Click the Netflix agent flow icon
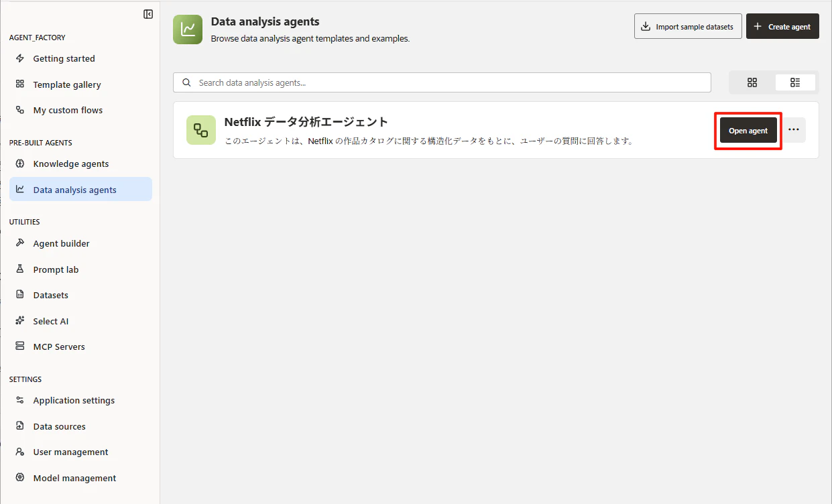The width and height of the screenshot is (832, 504). click(201, 130)
